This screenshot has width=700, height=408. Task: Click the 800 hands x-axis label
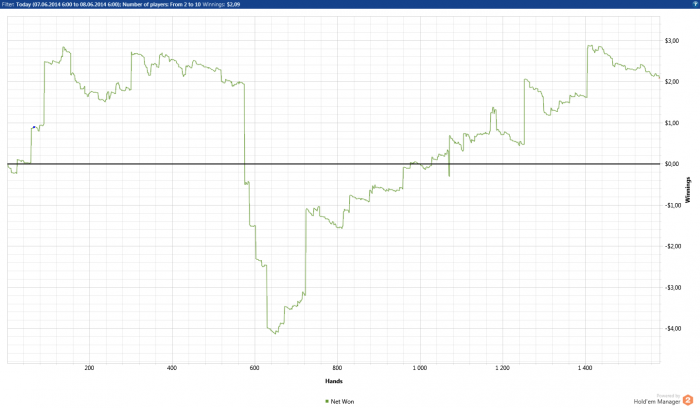click(337, 368)
